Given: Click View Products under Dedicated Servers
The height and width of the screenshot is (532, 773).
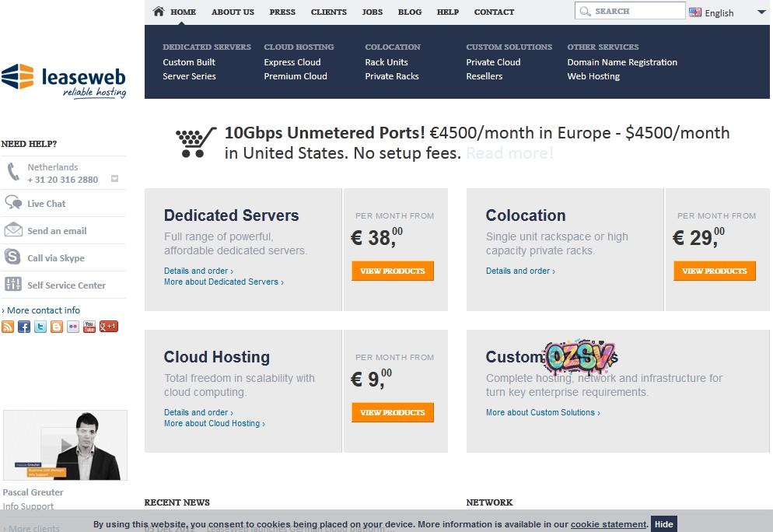Looking at the screenshot, I should tap(393, 271).
